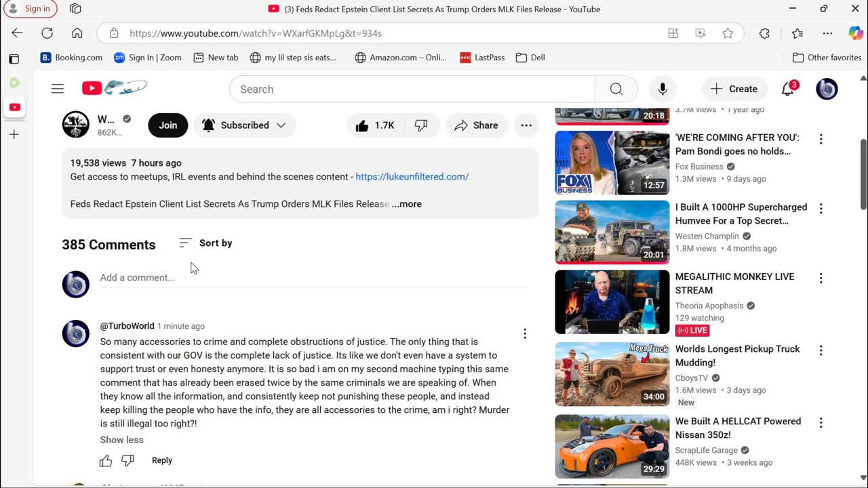The image size is (868, 488).
Task: Open 'my lil step sis eats...' bookmark
Action: 293,58
